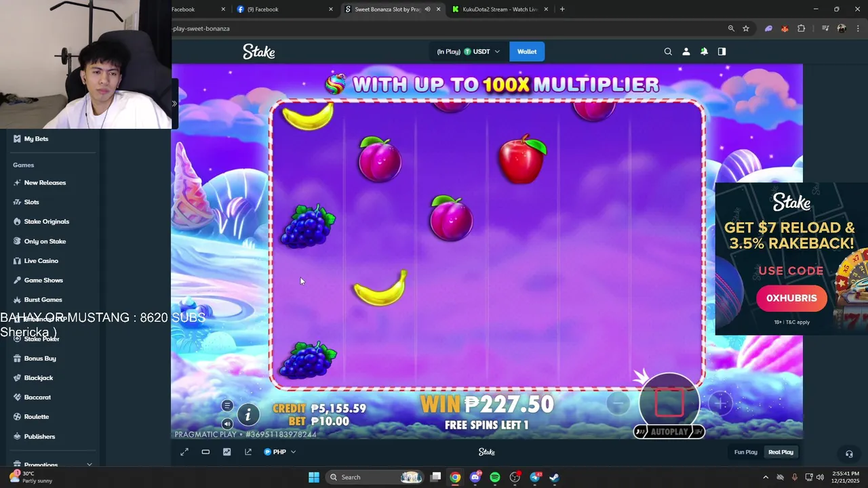
Task: Toggle the AUTOPLAY button
Action: (669, 432)
